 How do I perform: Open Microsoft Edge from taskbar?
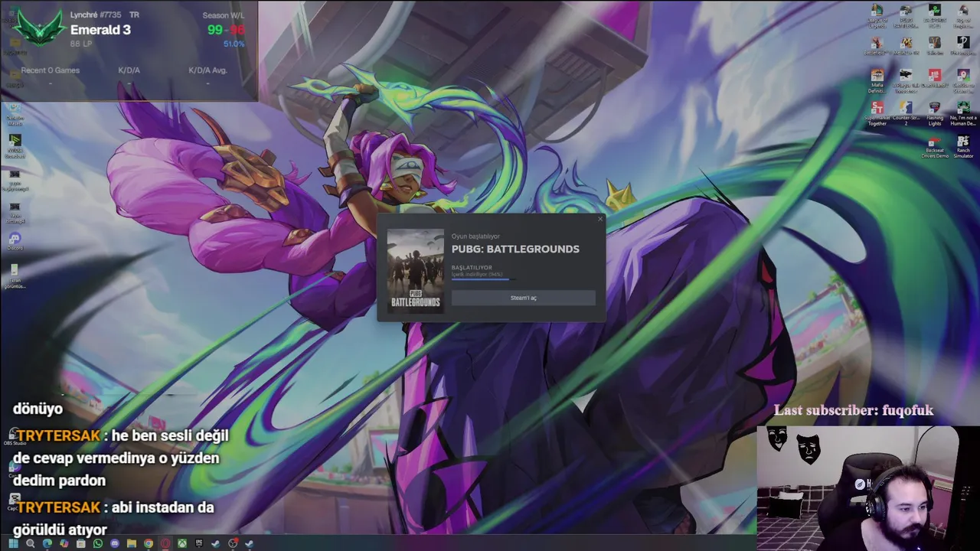(47, 543)
